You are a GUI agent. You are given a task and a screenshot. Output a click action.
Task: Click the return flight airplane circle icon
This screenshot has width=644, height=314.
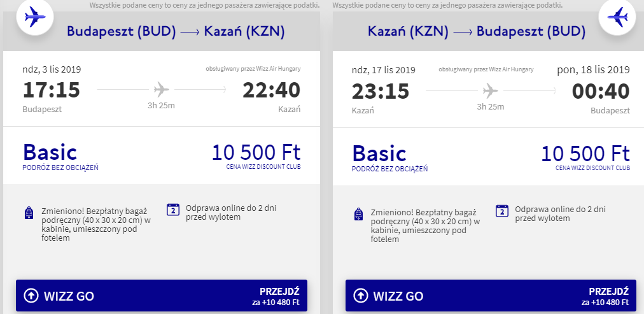tap(617, 17)
